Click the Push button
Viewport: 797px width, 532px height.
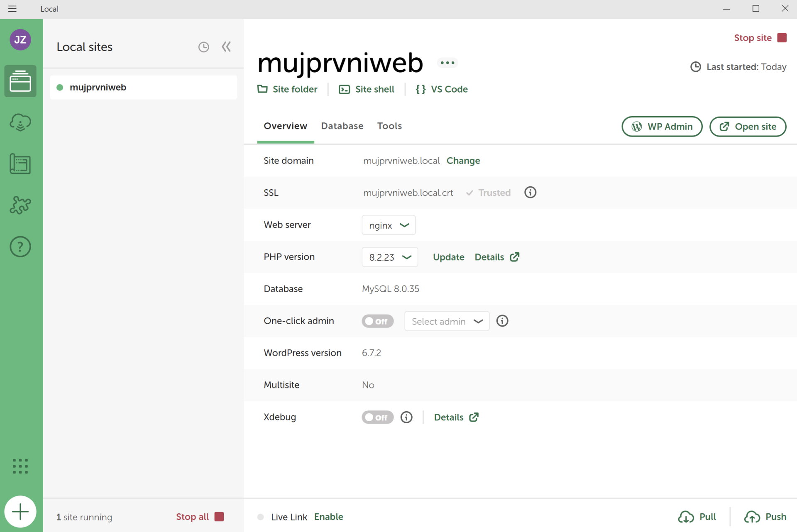pyautogui.click(x=765, y=517)
